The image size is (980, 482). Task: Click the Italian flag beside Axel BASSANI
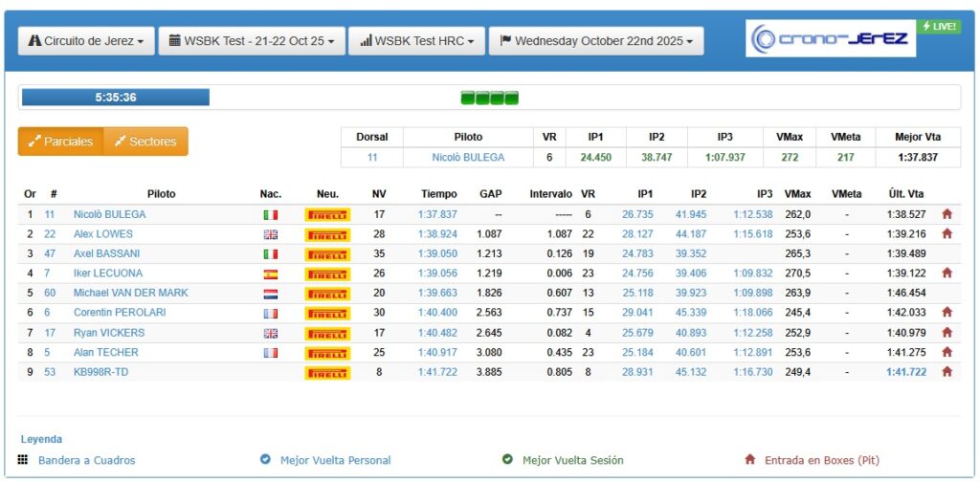(270, 254)
